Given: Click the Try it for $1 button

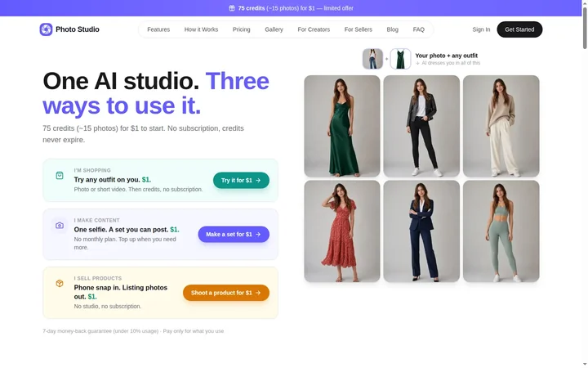Looking at the screenshot, I should 241,180.
